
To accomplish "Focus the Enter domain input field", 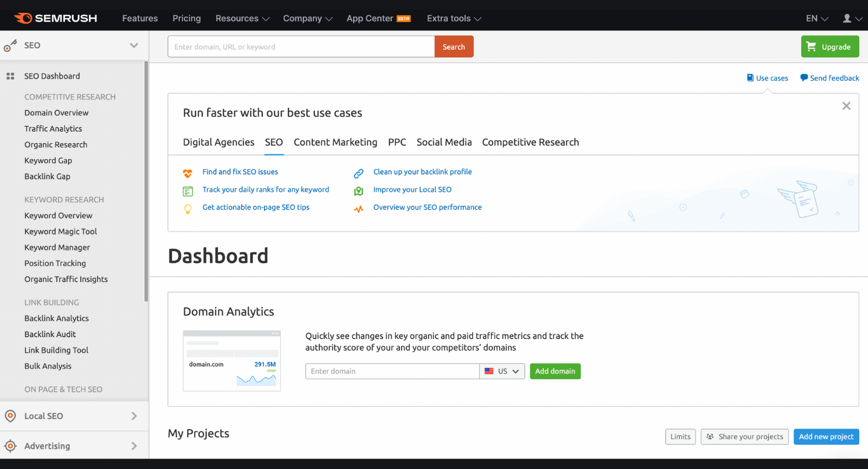I will 392,371.
